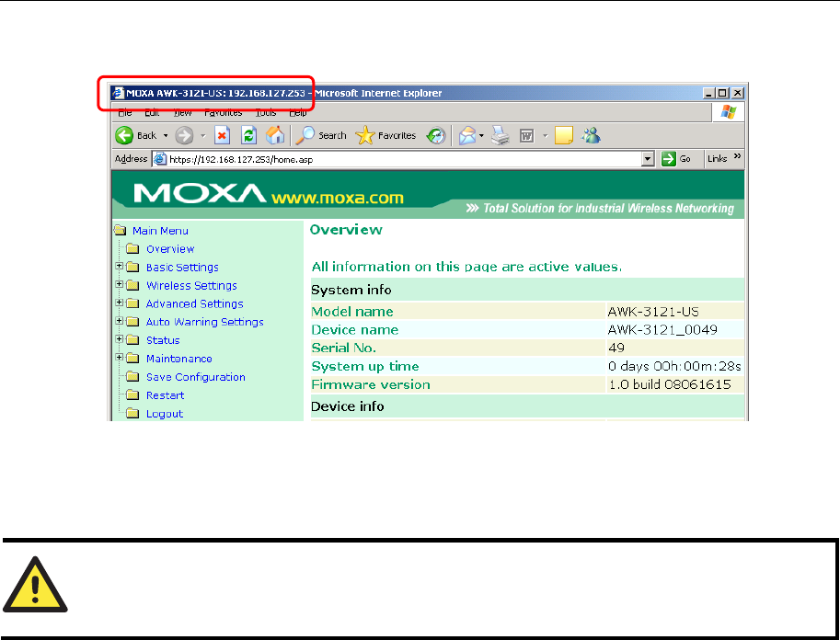This screenshot has height=640, width=840.
Task: Click the Back arrow icon
Action: 124,135
